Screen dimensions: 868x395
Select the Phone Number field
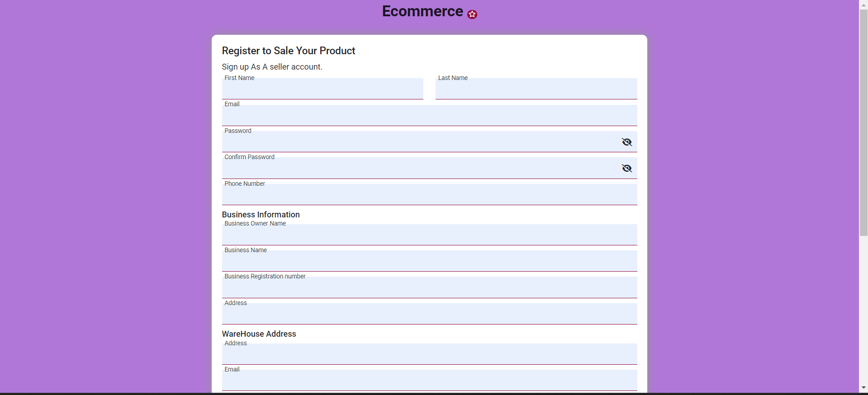tap(429, 195)
